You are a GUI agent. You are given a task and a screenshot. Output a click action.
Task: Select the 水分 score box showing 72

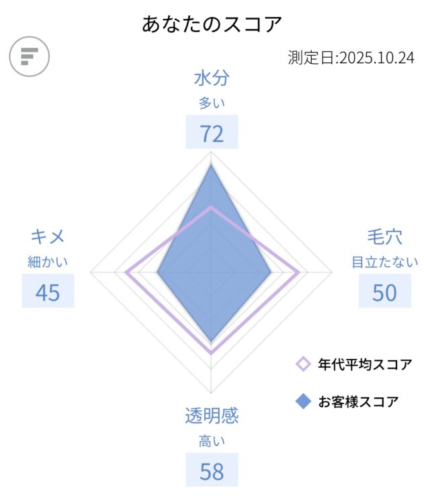coord(212,133)
